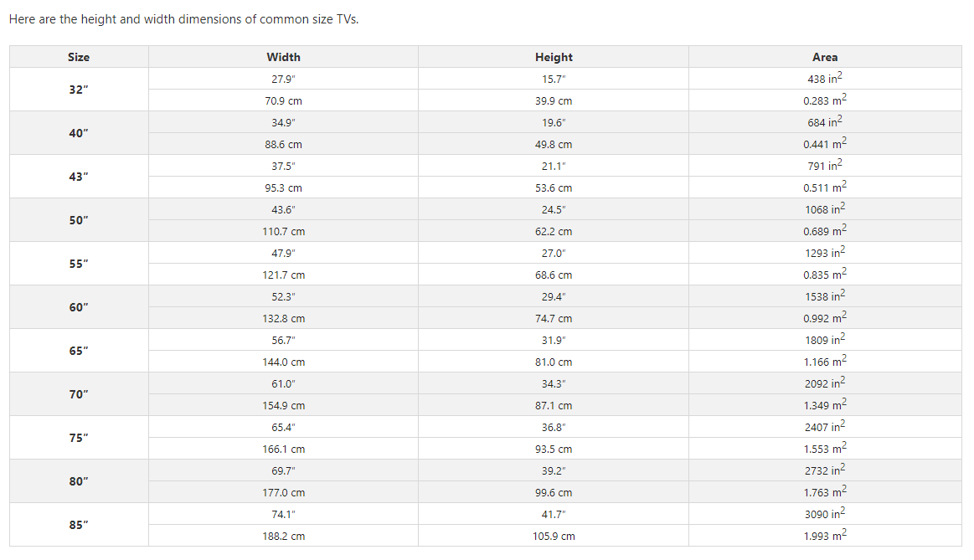Click the Area column header
Image resolution: width=974 pixels, height=560 pixels.
tap(825, 57)
